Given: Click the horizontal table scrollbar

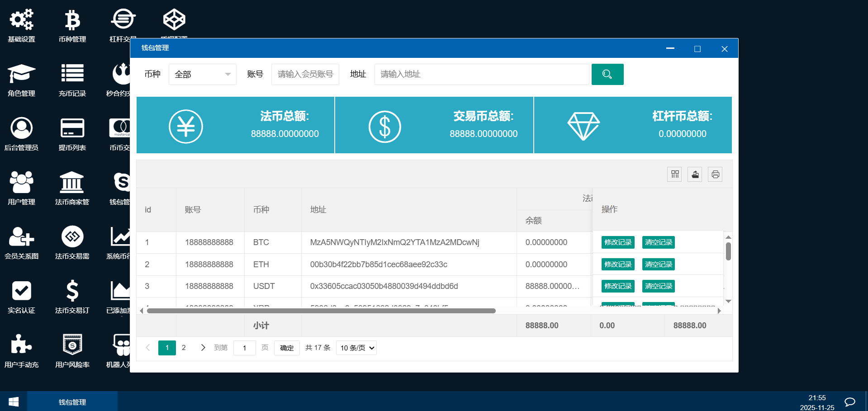Looking at the screenshot, I should coord(321,311).
